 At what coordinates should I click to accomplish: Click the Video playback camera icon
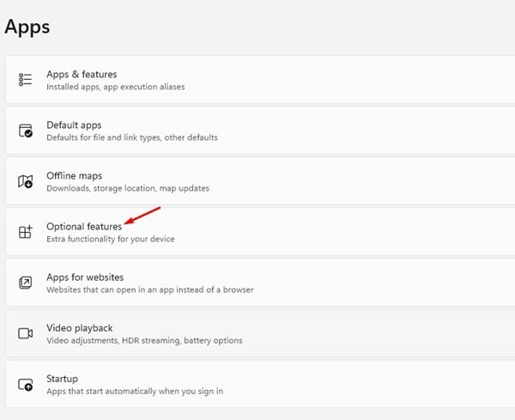(x=25, y=333)
